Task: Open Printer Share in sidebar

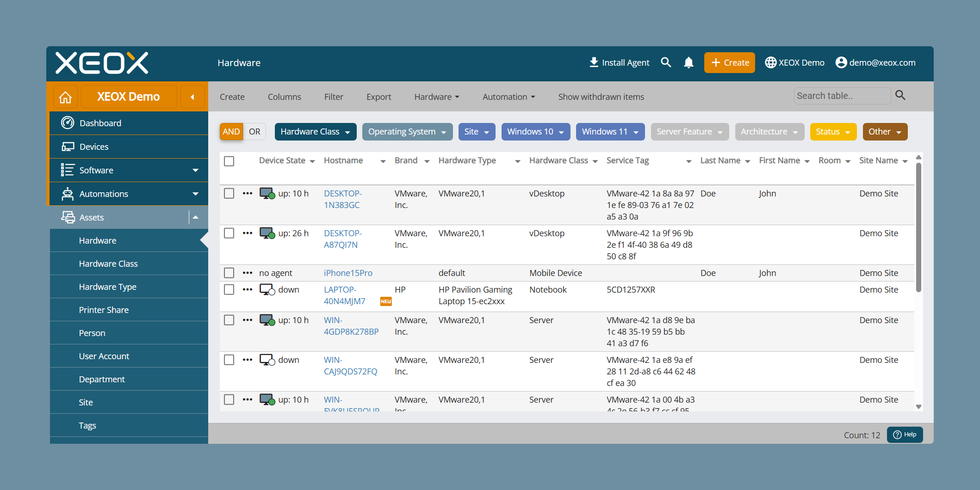Action: pos(104,310)
